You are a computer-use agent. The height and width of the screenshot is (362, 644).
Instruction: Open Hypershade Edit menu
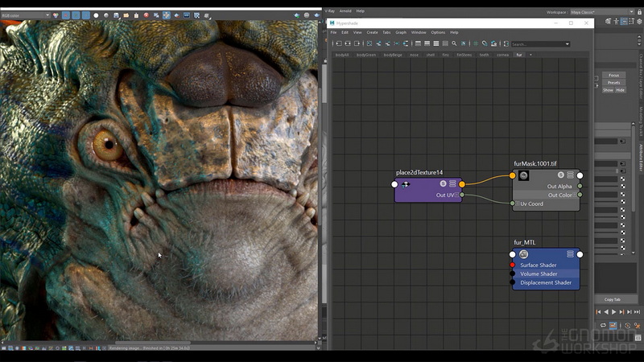pos(345,32)
